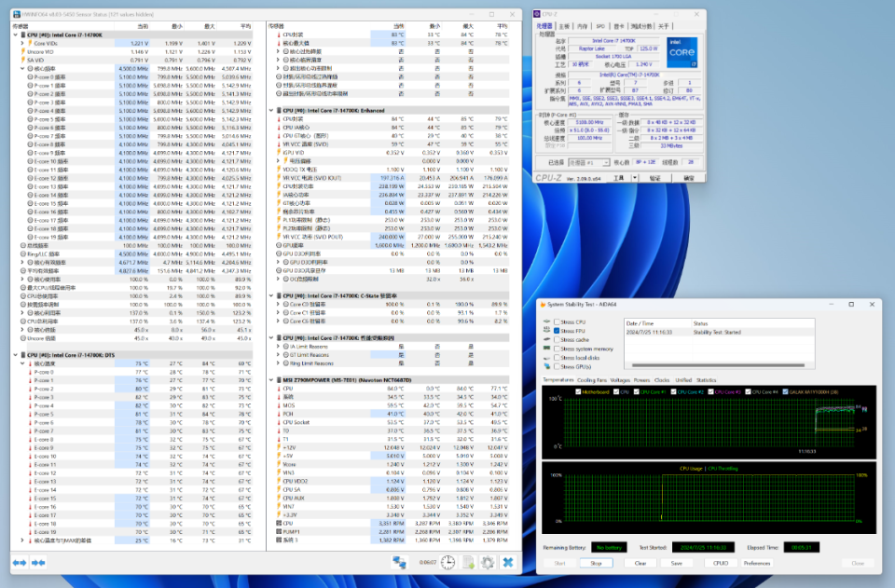Click the HWiNFO64 title bar app icon
The width and height of the screenshot is (895, 588).
click(17, 14)
